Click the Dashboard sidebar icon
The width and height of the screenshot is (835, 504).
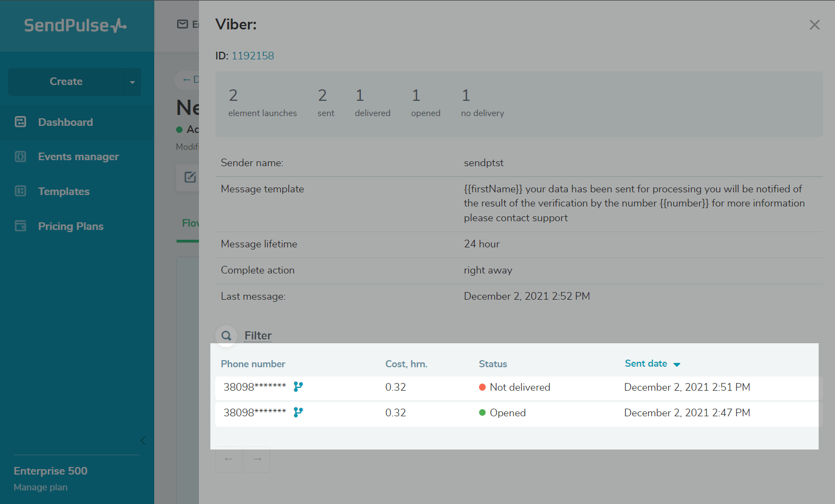point(21,122)
